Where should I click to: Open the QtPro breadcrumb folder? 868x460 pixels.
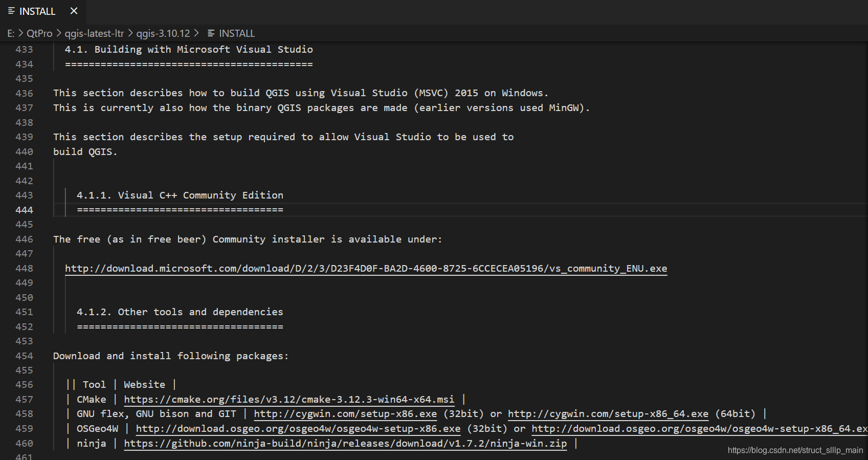(39, 33)
